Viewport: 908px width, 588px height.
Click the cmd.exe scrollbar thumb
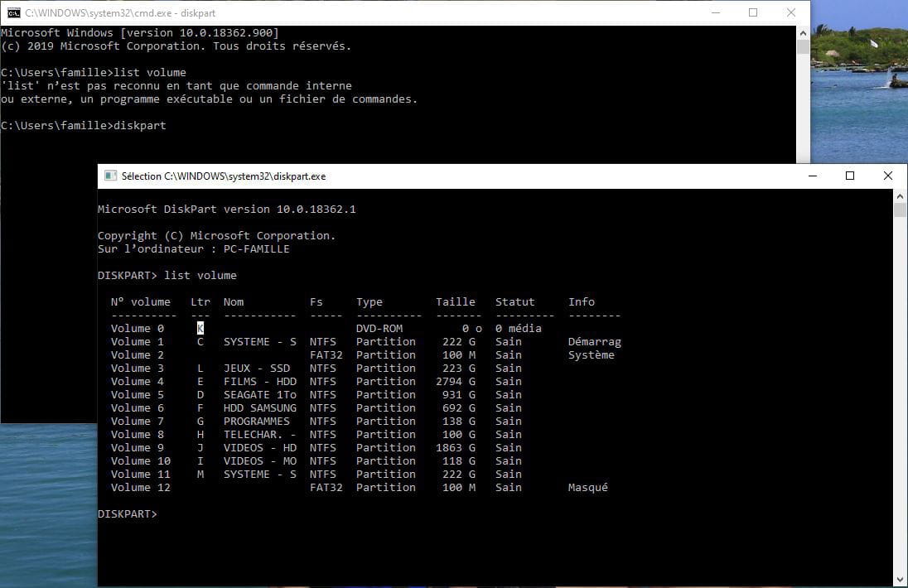803,47
